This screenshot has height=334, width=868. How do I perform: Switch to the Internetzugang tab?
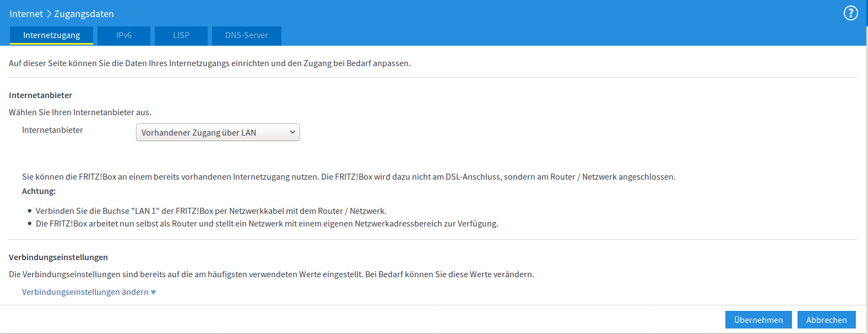tap(51, 35)
